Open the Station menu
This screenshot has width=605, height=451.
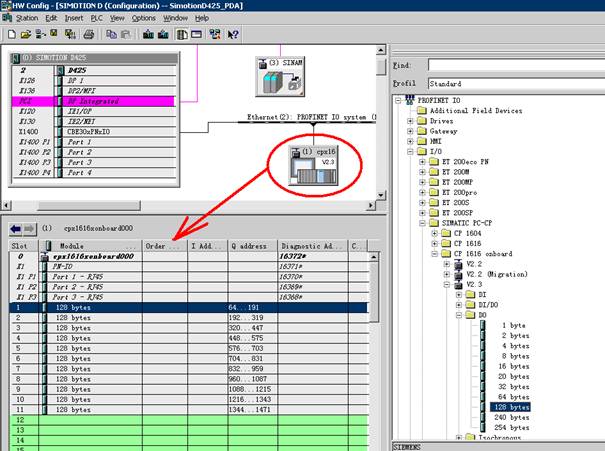click(x=26, y=18)
